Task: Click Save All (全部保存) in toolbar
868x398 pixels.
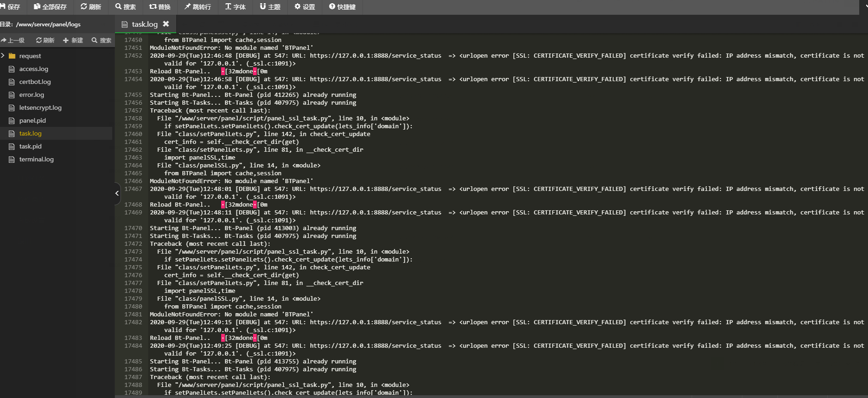Action: pos(50,7)
